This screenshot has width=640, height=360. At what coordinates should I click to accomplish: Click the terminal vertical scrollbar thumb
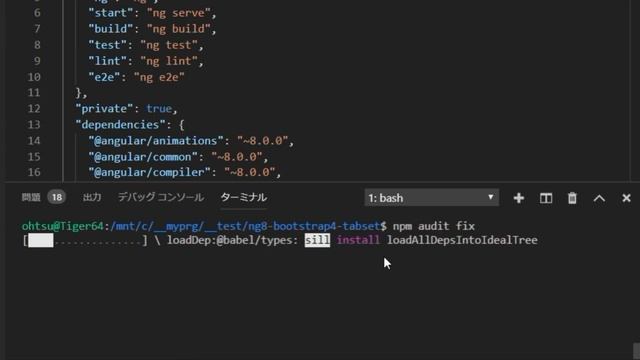coord(636,351)
